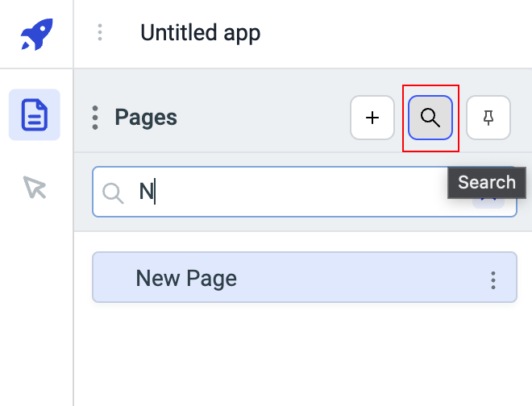Click magnifier icon inside search field
The width and height of the screenshot is (532, 406).
114,192
